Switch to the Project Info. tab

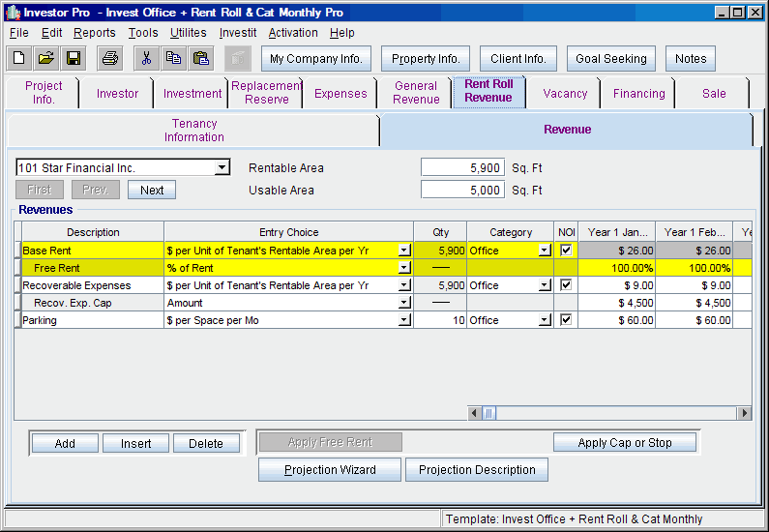[44, 93]
